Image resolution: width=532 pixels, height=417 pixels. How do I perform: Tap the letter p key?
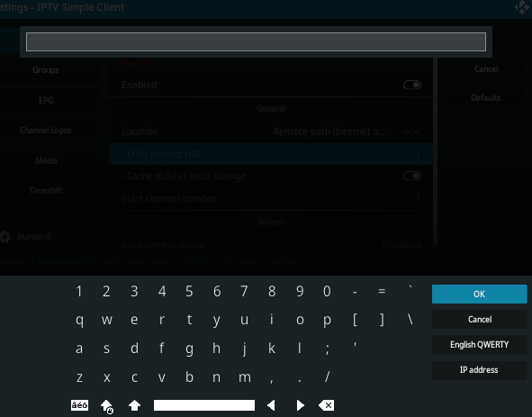(327, 320)
